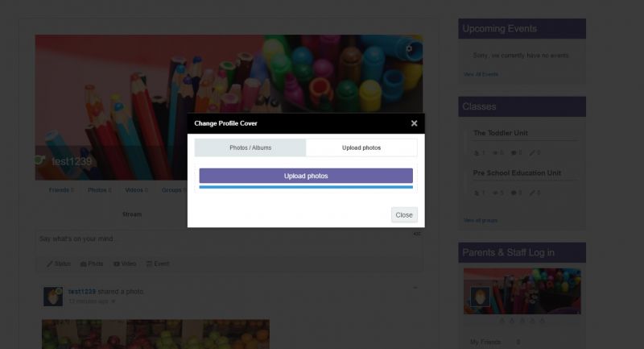
Task: Click My Friends in the sidebar panel
Action: click(x=485, y=342)
